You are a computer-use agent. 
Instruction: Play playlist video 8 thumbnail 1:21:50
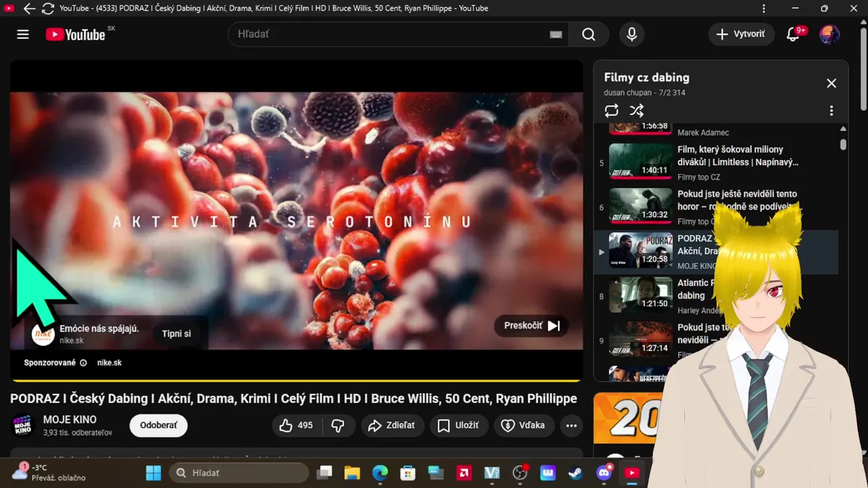click(640, 295)
